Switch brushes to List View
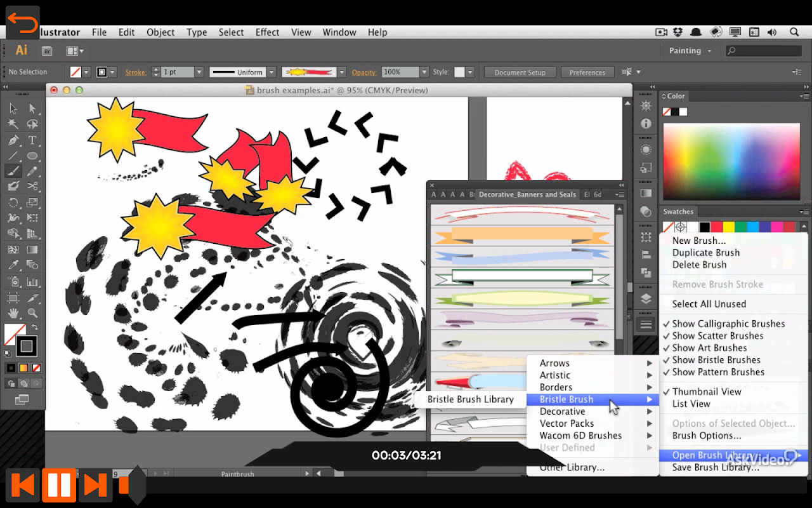This screenshot has height=508, width=812. tap(691, 404)
